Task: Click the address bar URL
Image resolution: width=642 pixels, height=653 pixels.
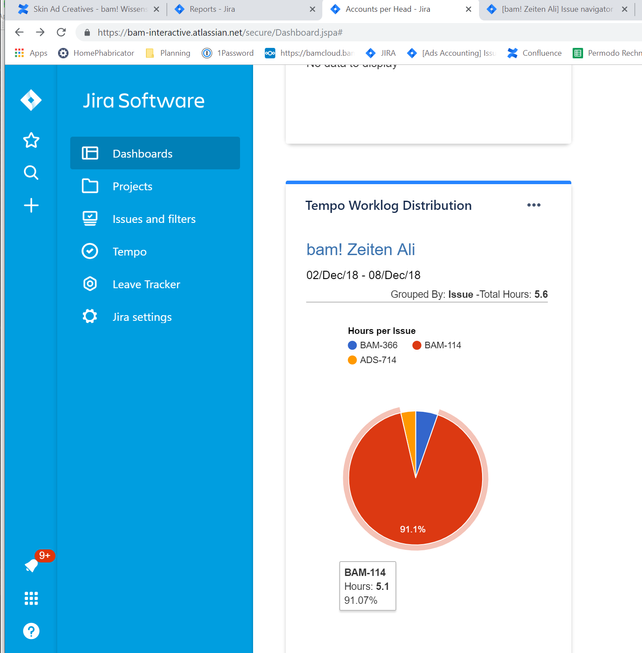Action: point(220,32)
